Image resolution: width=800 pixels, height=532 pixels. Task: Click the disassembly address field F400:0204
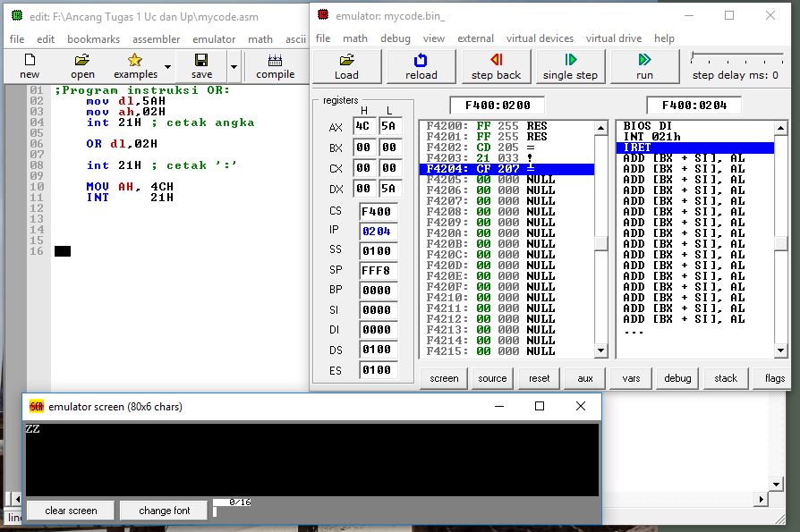coord(694,106)
